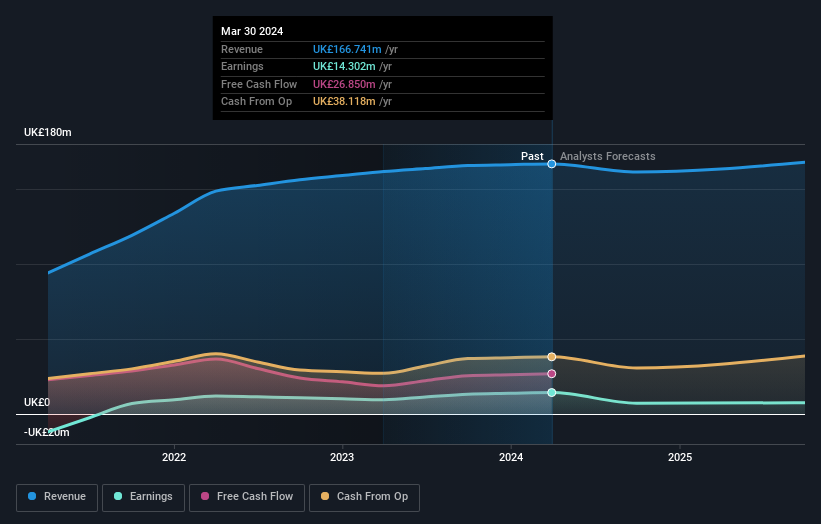The image size is (821, 524).
Task: Click the 2025 x-axis label
Action: point(680,457)
